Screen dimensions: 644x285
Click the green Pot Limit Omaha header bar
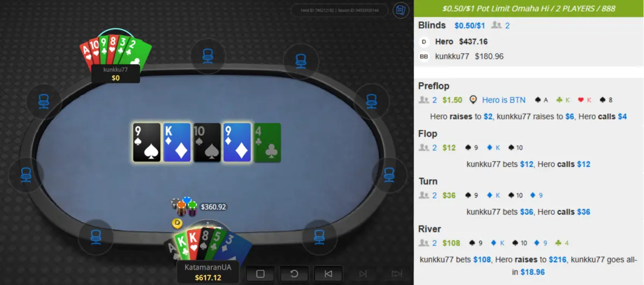click(x=529, y=9)
